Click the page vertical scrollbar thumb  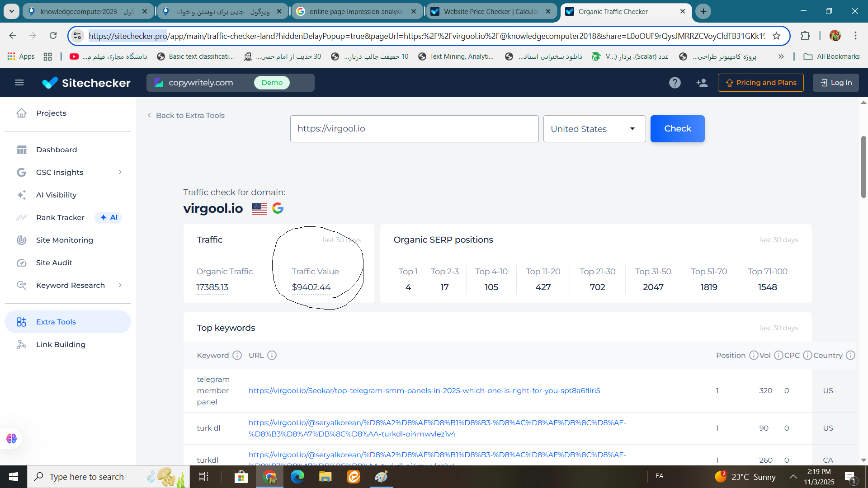[863, 167]
